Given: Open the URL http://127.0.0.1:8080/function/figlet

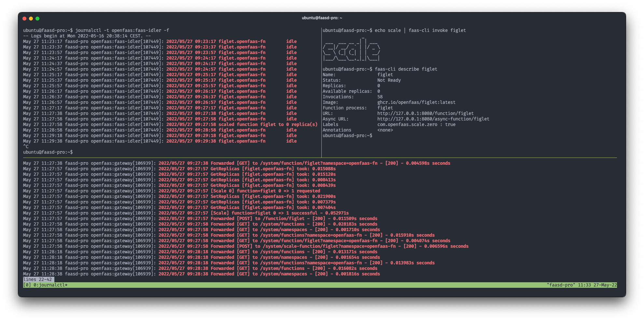Looking at the screenshot, I should tap(426, 113).
